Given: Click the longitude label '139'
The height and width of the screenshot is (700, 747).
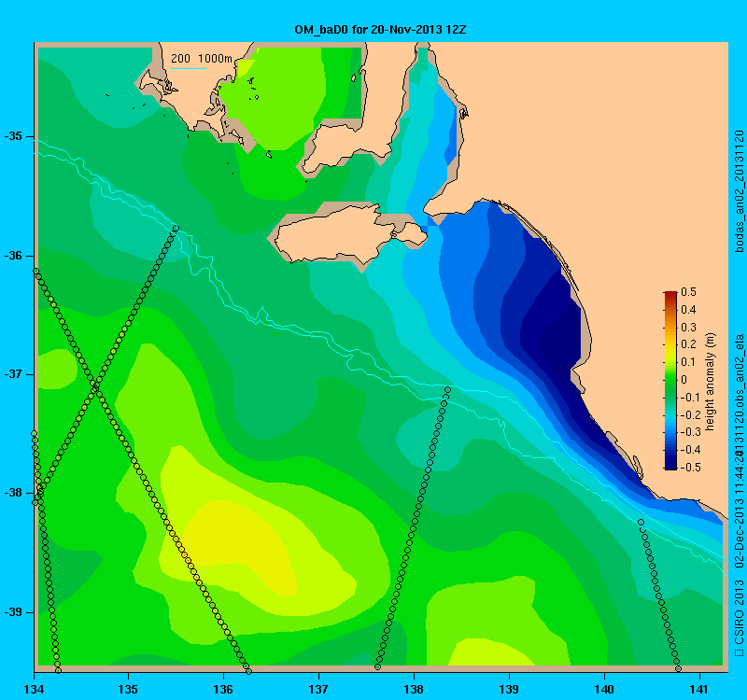Looking at the screenshot, I should [x=509, y=689].
